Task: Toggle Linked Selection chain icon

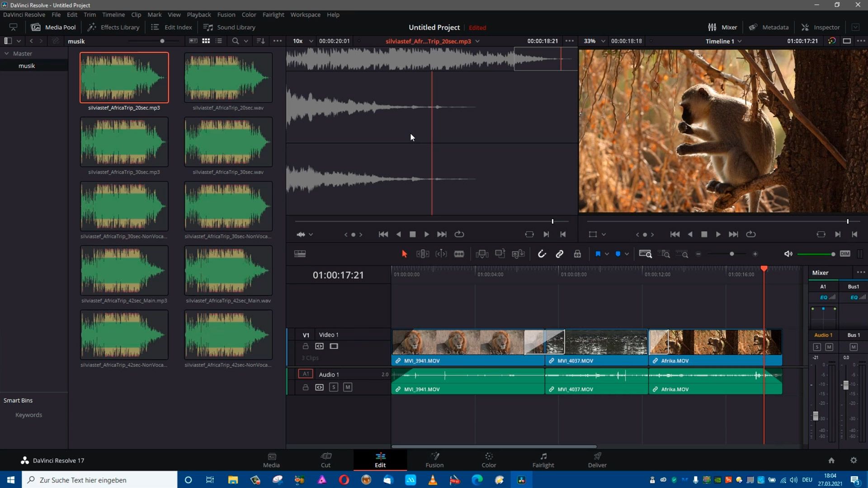Action: 559,254
